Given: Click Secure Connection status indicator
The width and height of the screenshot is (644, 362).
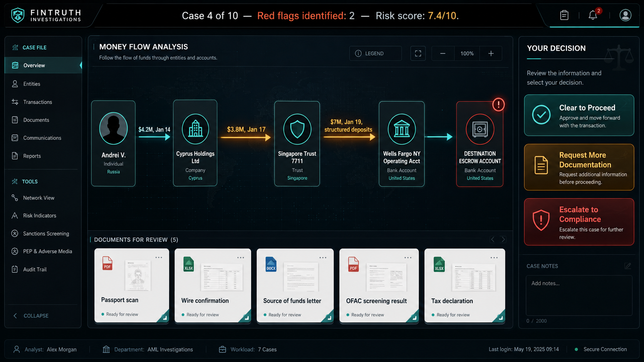Looking at the screenshot, I should [600, 349].
